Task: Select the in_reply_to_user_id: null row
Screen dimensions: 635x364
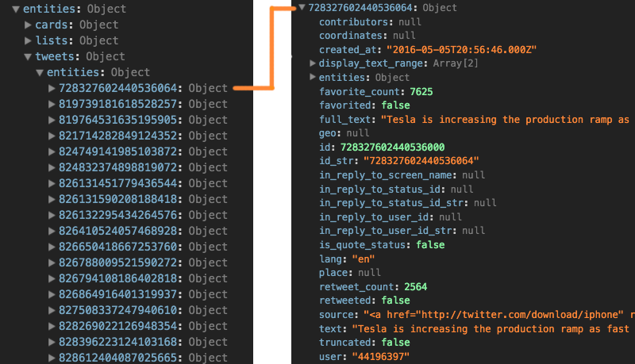Action: (x=391, y=217)
